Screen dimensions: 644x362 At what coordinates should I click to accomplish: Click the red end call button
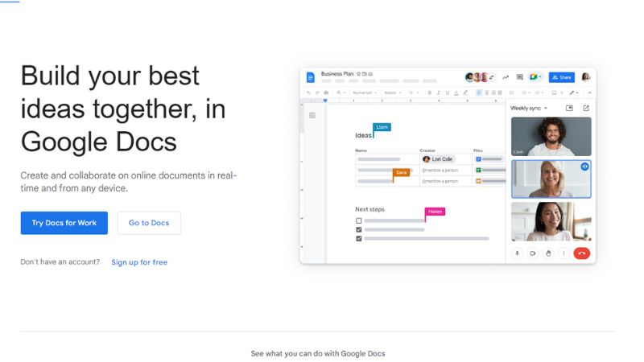tap(581, 253)
